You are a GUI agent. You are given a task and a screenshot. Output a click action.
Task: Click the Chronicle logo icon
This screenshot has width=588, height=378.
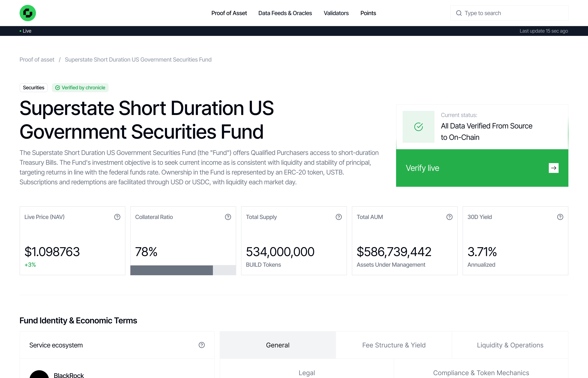click(28, 13)
